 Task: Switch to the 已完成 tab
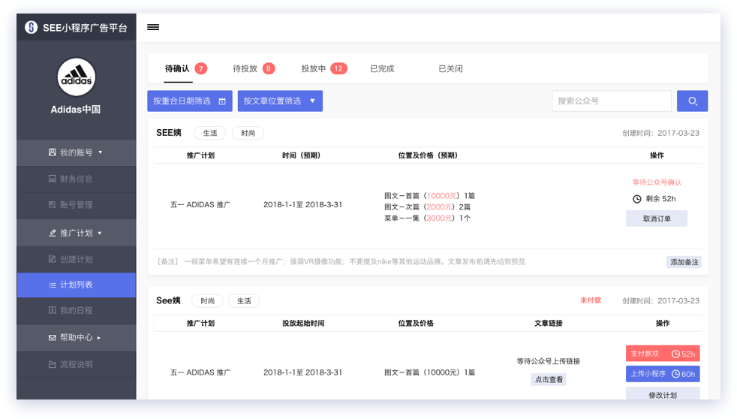[x=382, y=69]
